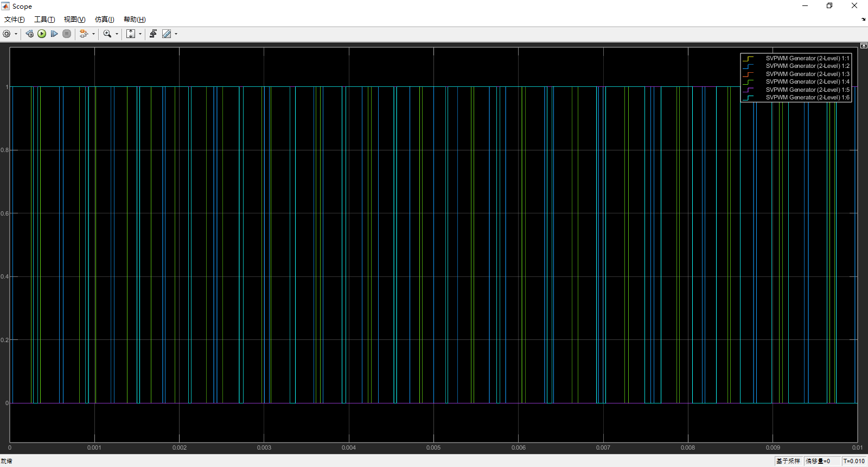
Task: Restore down the Scope window
Action: coord(829,6)
